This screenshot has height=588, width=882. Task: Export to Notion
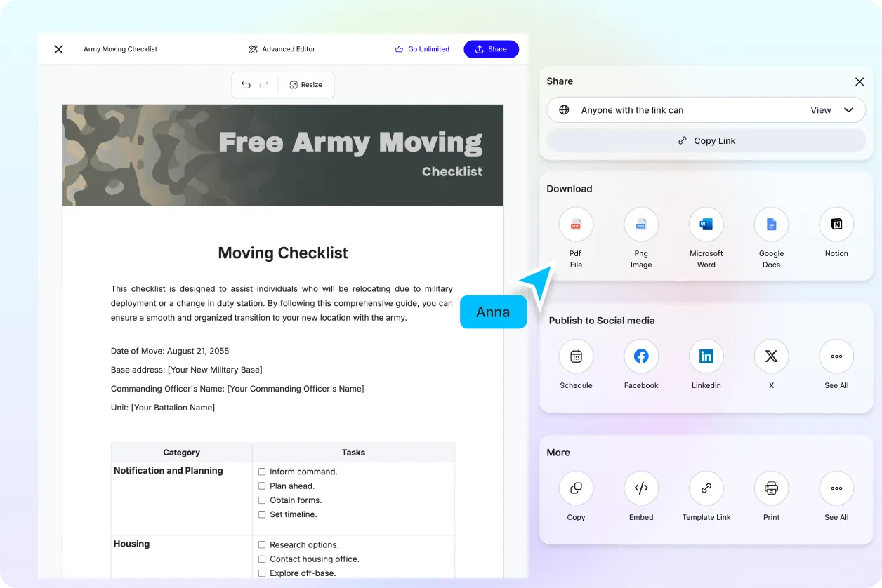click(x=836, y=225)
